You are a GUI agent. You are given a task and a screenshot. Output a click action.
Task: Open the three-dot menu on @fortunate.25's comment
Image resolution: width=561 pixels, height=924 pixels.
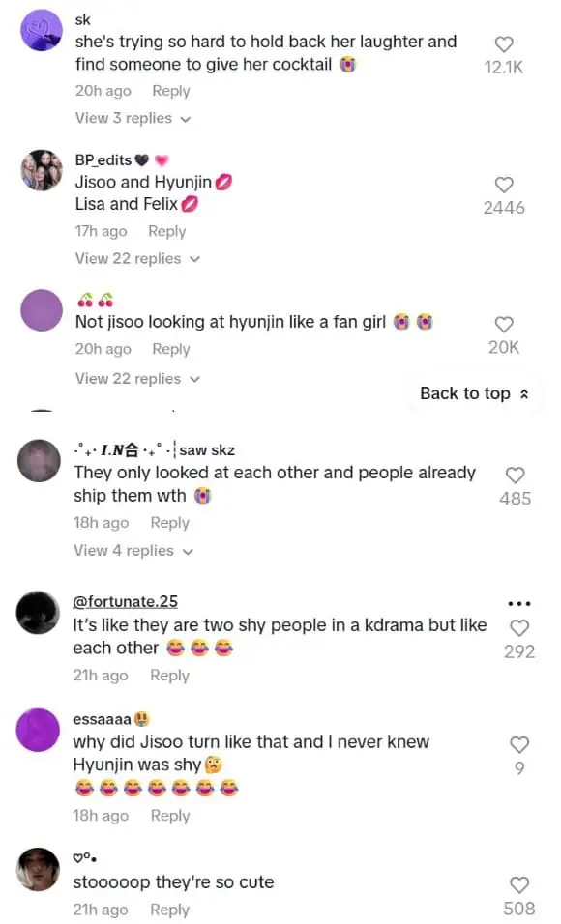click(x=519, y=603)
